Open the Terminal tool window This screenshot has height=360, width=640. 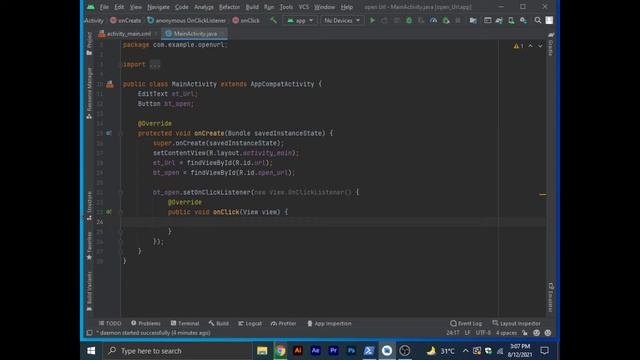pos(185,323)
